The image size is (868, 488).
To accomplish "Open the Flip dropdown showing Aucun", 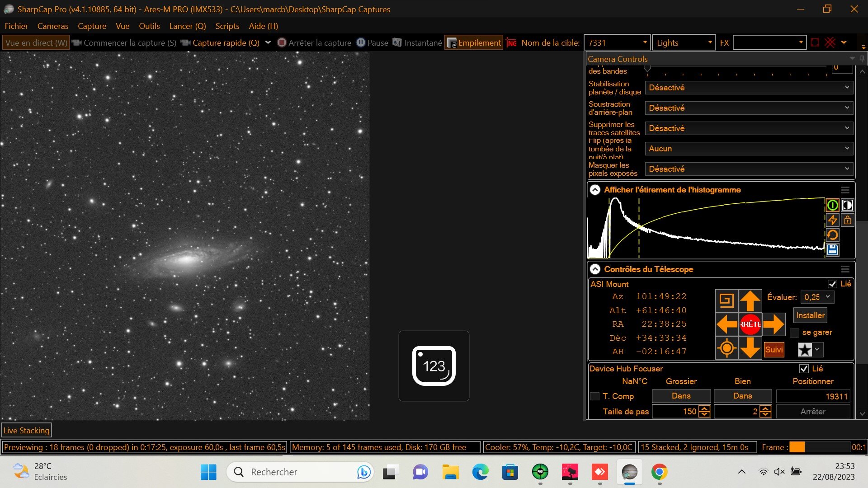I will 749,149.
